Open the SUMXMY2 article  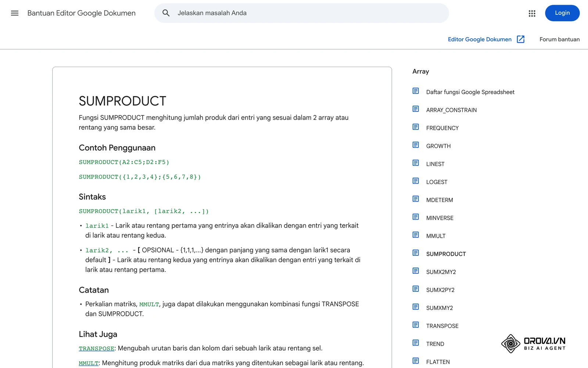coord(440,308)
